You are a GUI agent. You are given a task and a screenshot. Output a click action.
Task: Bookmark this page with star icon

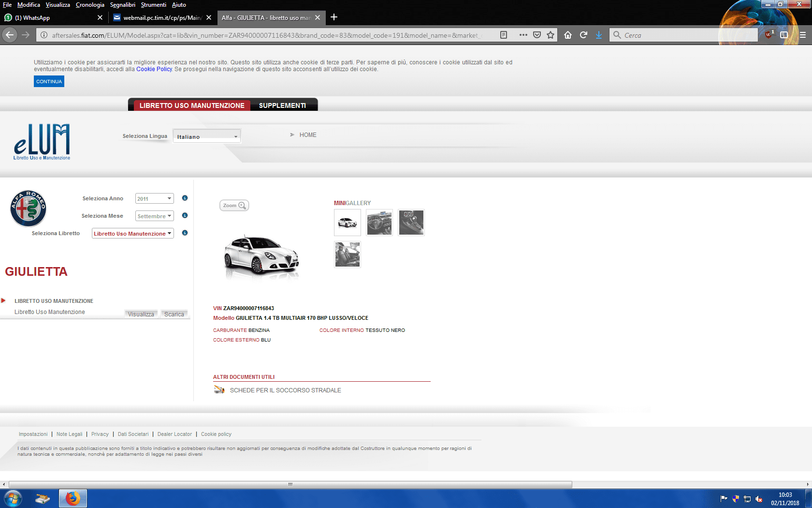coord(551,35)
